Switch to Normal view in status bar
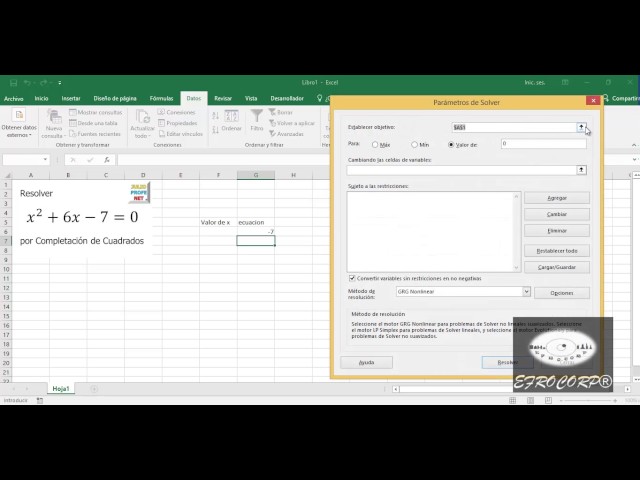Screen dimensions: 640x480 (x=513, y=400)
